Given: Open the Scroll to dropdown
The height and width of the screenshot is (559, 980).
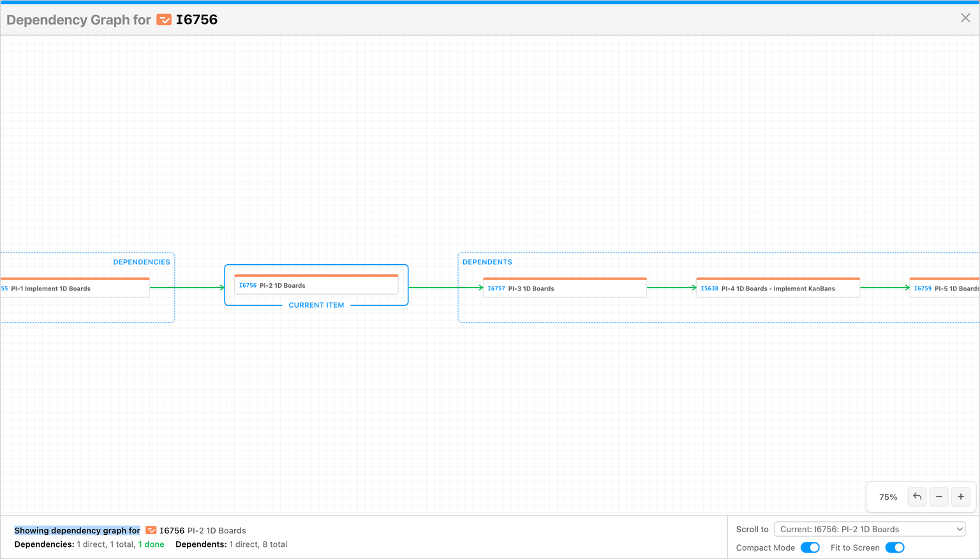Looking at the screenshot, I should point(870,529).
